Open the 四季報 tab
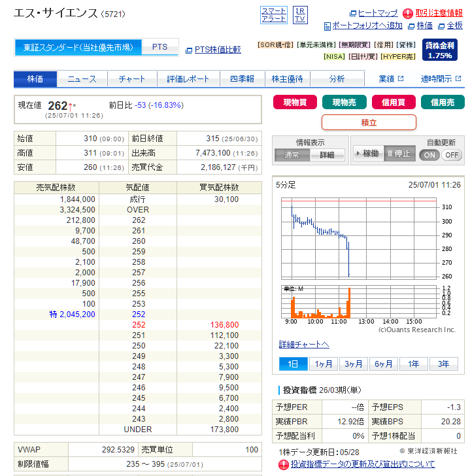The width and height of the screenshot is (470, 476). pos(242,79)
